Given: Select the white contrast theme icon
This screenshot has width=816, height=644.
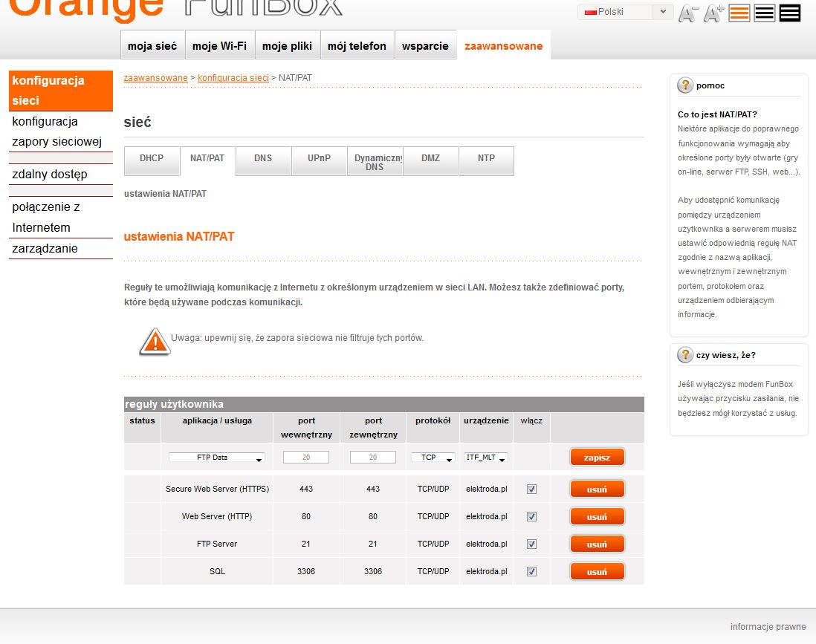Looking at the screenshot, I should tap(764, 11).
